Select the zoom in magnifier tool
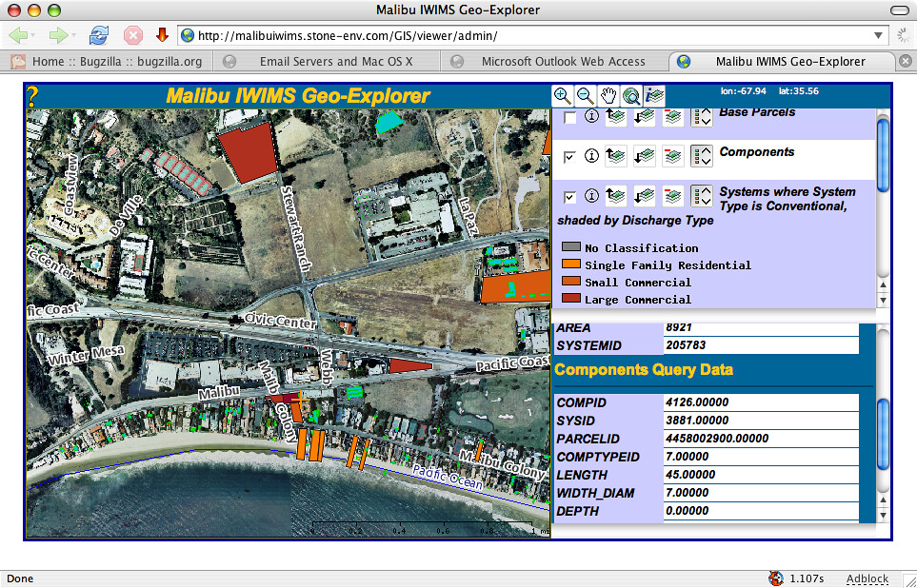This screenshot has width=917, height=588. [x=563, y=96]
